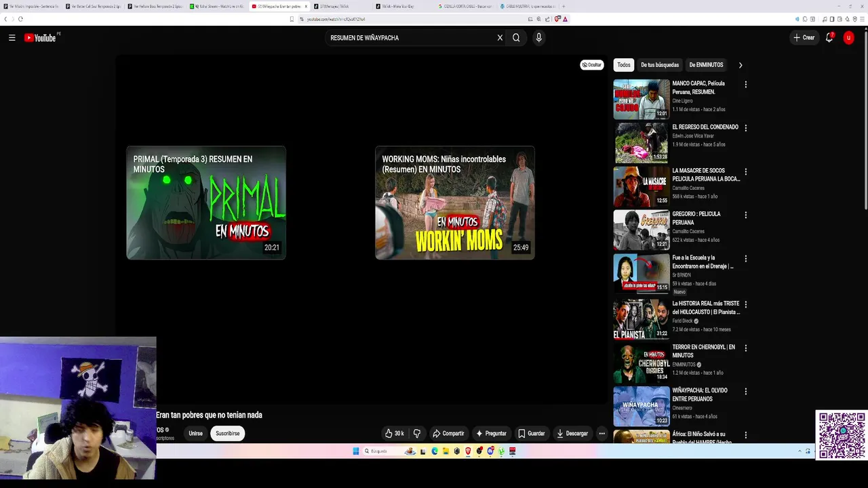Viewport: 868px width, 488px height.
Task: Open the Farid Dieck channel name
Action: pyautogui.click(x=682, y=321)
